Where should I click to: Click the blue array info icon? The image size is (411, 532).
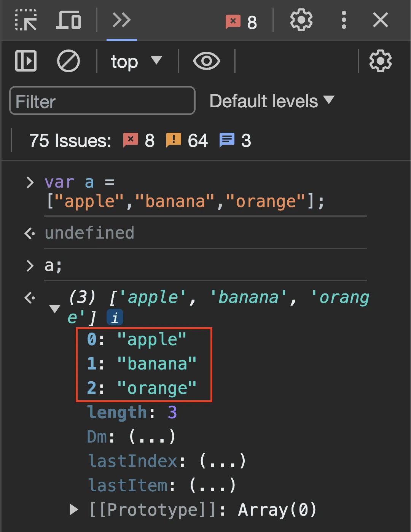pos(115,317)
